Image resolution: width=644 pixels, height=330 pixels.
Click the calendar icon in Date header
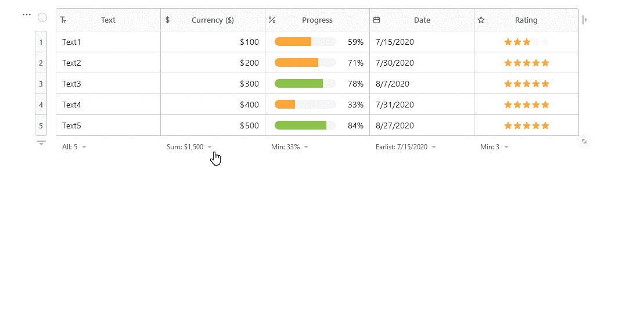377,20
